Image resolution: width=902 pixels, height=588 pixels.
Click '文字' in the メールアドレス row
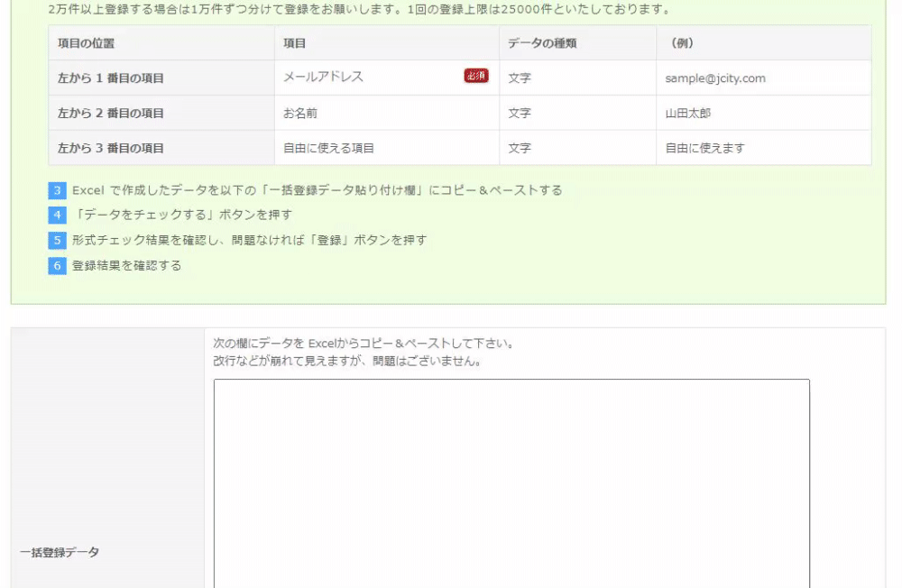[520, 78]
